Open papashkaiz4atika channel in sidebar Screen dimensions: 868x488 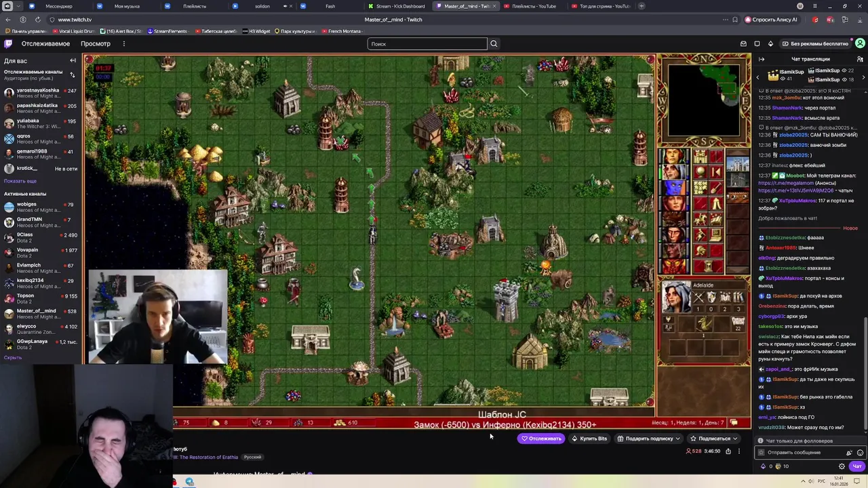pos(41,108)
